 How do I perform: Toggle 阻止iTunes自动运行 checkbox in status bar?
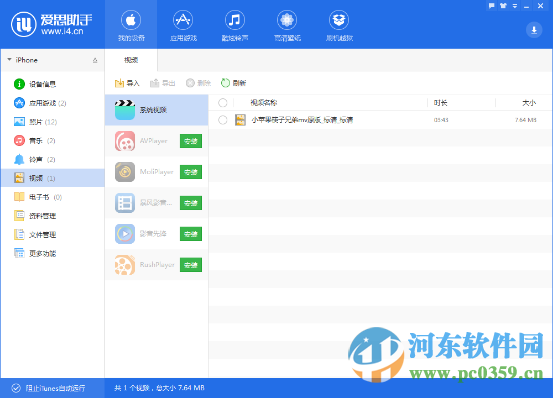point(16,388)
